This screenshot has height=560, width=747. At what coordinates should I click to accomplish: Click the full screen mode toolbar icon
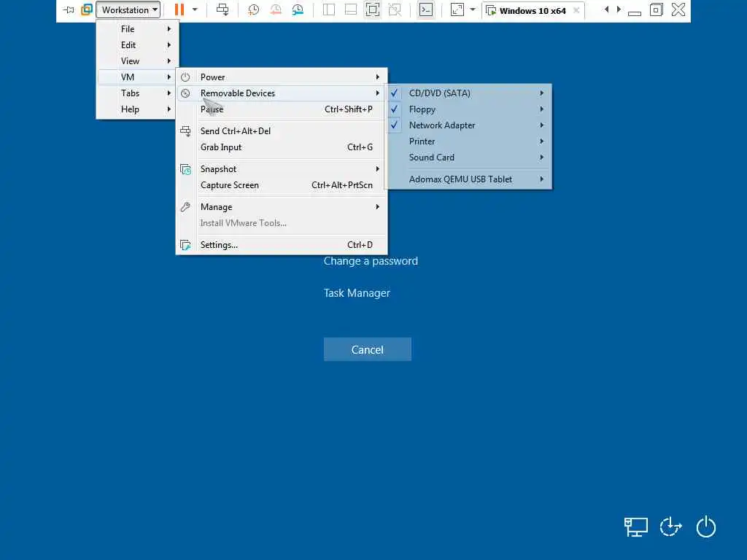373,9
